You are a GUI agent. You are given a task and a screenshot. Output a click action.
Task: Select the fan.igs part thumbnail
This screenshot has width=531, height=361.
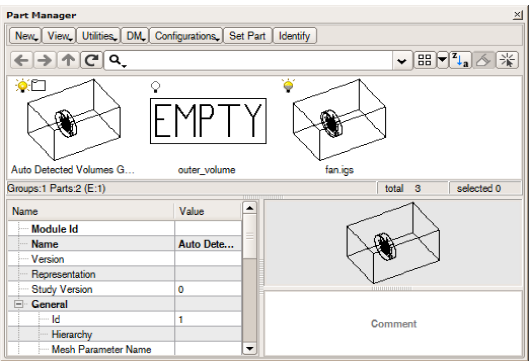(339, 120)
